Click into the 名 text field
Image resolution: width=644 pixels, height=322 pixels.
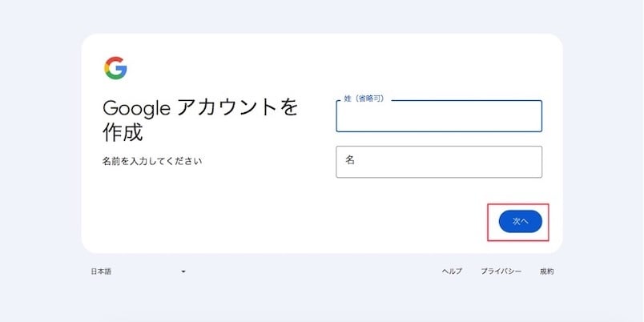pyautogui.click(x=438, y=162)
